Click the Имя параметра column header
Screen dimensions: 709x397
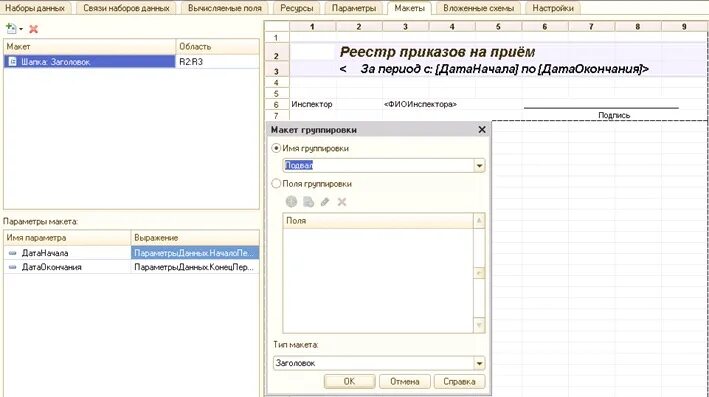pyautogui.click(x=67, y=238)
